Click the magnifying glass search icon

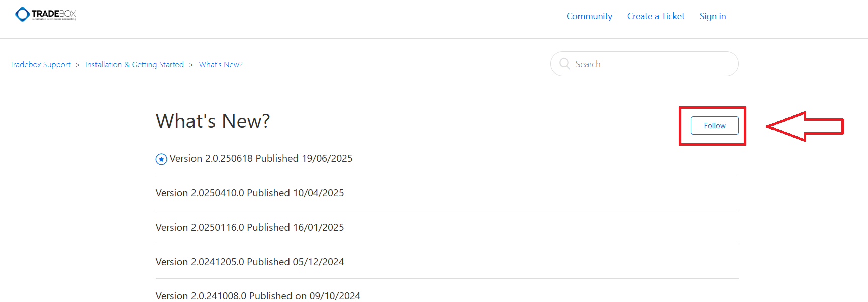pos(564,64)
